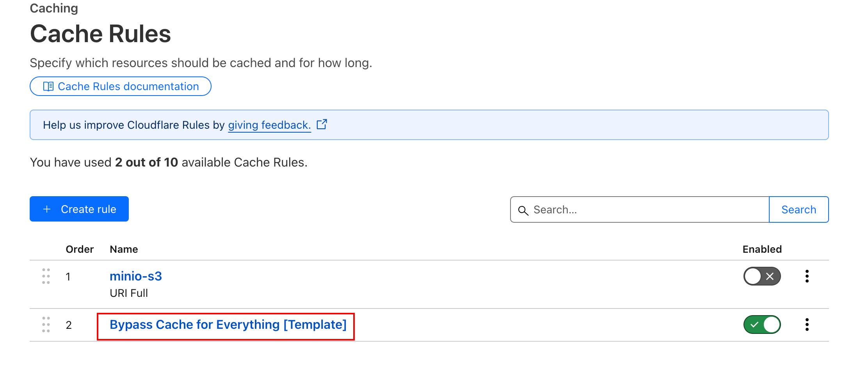Open Bypass Cache rule three-dot menu

tap(807, 325)
